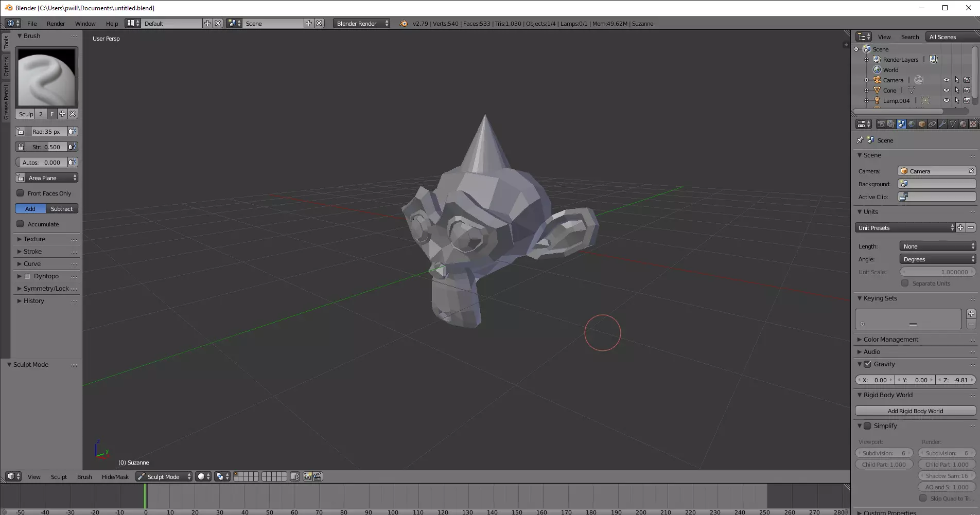Open the Object Data properties tab triangle icon
Screen dimensions: 980x515
coord(953,124)
